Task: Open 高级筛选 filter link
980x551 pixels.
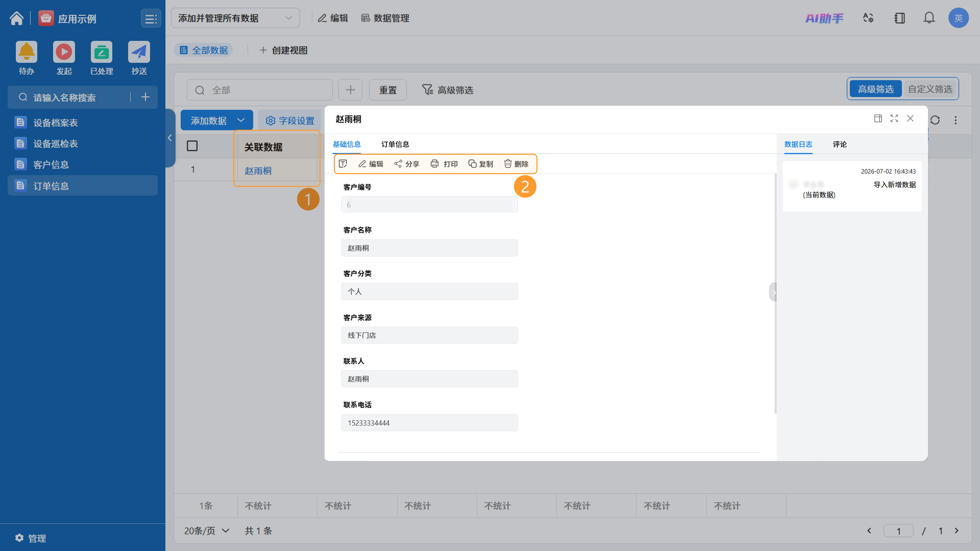Action: (x=447, y=90)
